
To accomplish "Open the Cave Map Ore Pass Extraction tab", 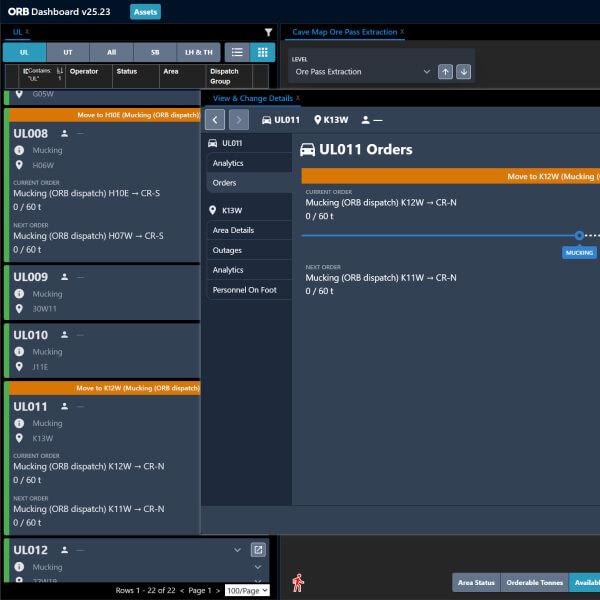I will click(344, 32).
